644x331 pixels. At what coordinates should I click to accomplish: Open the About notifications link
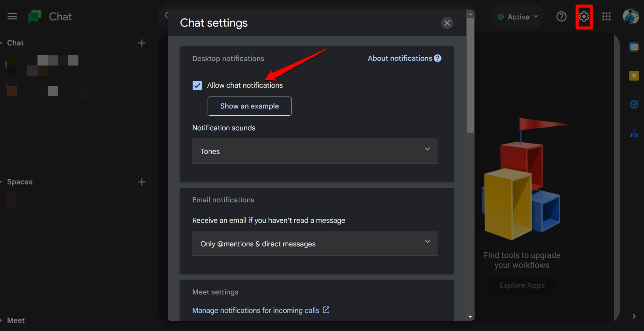coord(400,58)
